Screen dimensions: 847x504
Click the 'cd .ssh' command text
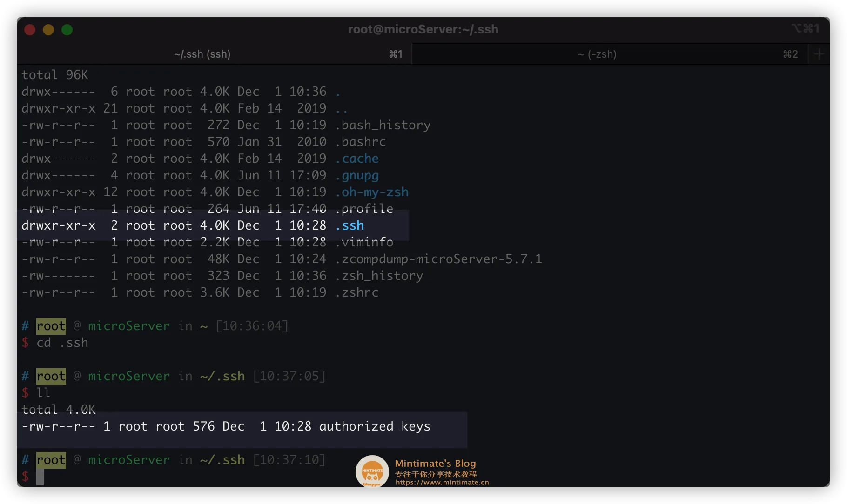coord(62,343)
